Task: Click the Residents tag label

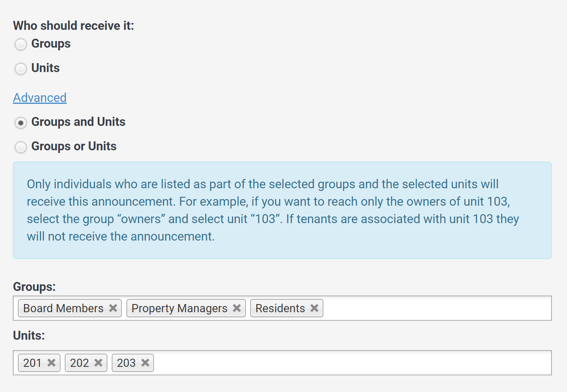Action: pos(280,308)
